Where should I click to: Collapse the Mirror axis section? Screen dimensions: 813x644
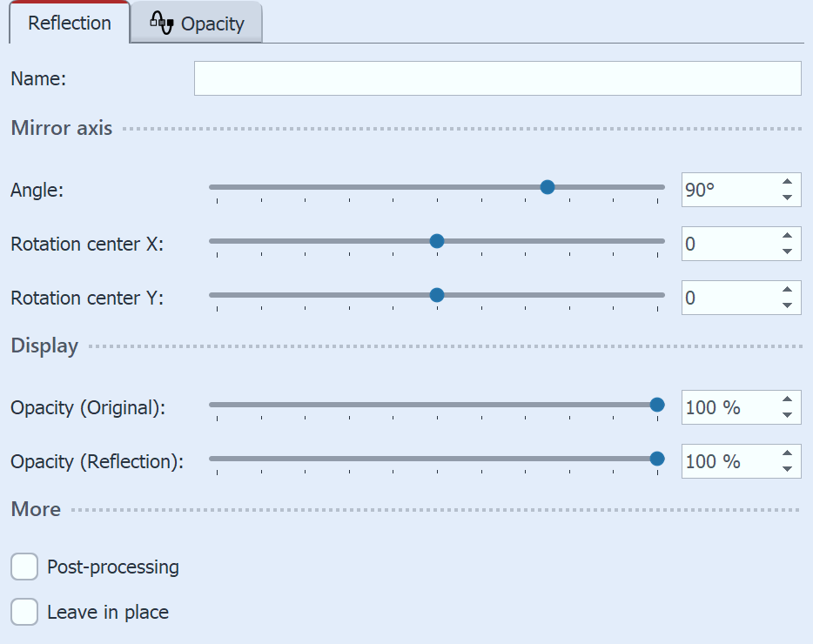(x=61, y=128)
